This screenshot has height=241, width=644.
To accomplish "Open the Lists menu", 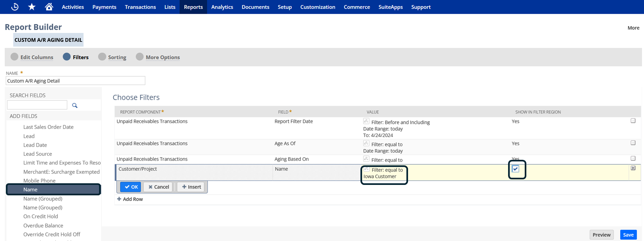I will [x=170, y=7].
